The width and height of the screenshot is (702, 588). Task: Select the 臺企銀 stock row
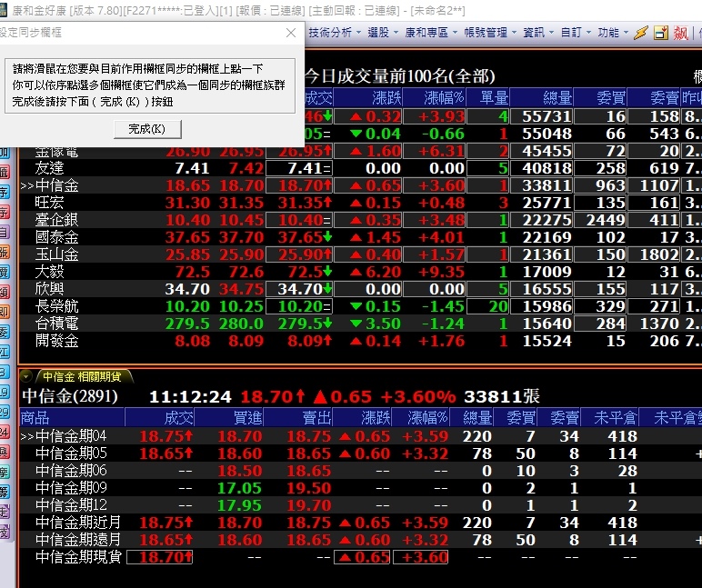[x=360, y=220]
